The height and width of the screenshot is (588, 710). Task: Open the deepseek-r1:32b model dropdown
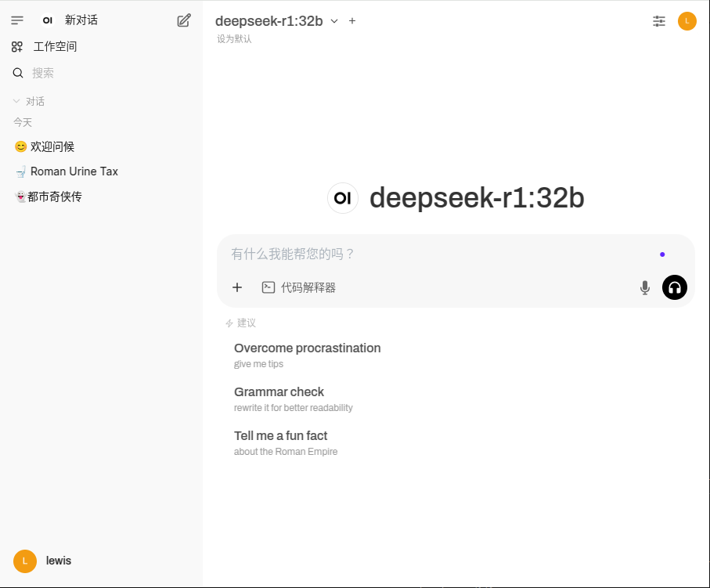pyautogui.click(x=276, y=21)
